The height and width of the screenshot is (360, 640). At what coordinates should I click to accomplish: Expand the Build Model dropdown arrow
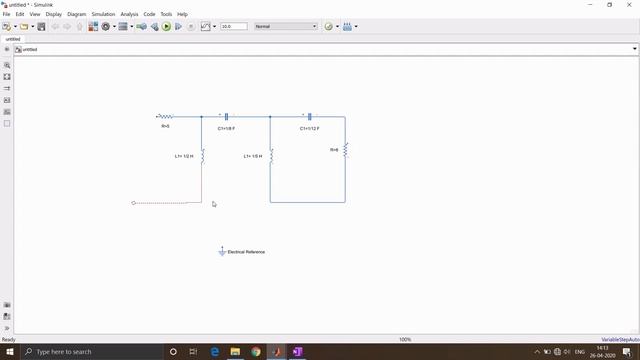(356, 27)
